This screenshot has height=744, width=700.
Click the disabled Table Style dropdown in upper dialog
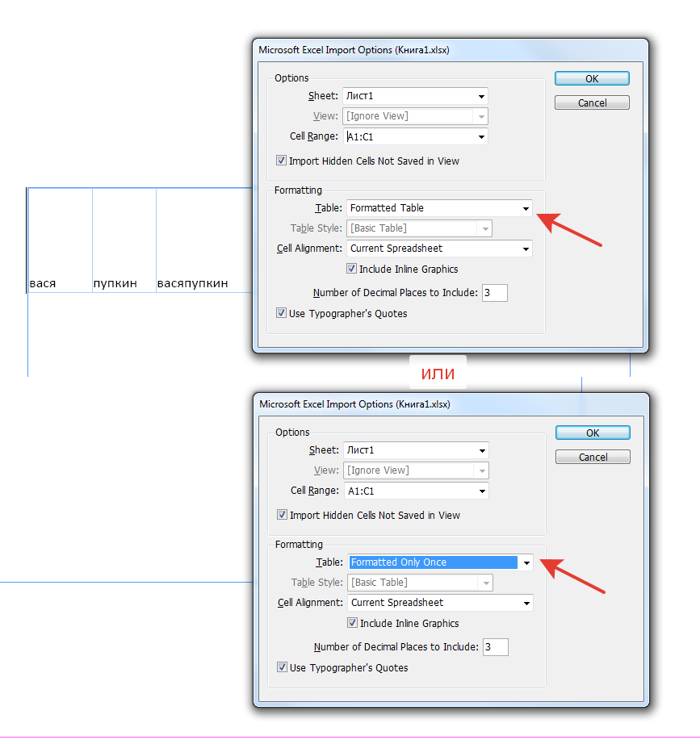[x=419, y=228]
